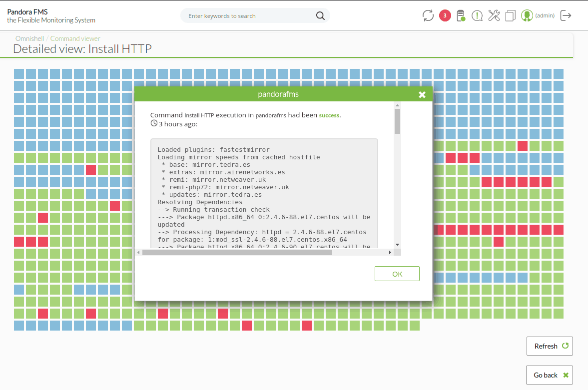
Task: Click the '* extras: mirror.airenetworks.es' line
Action: [x=223, y=172]
